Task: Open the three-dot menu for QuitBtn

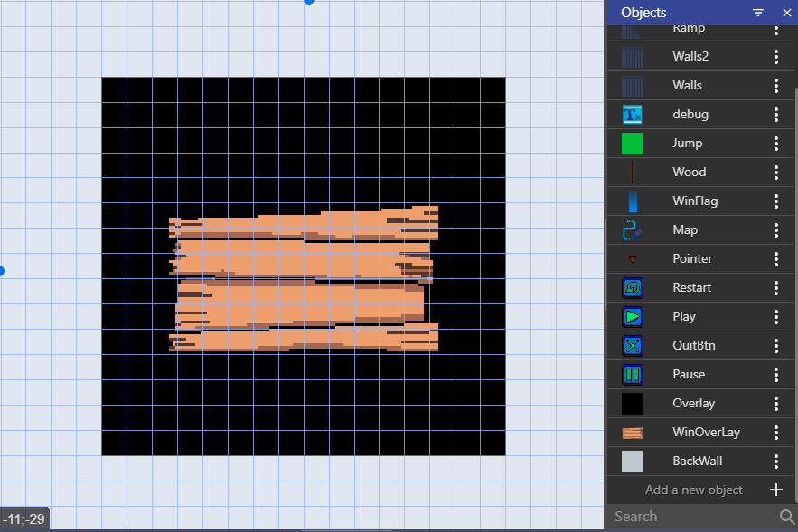Action: coord(776,346)
